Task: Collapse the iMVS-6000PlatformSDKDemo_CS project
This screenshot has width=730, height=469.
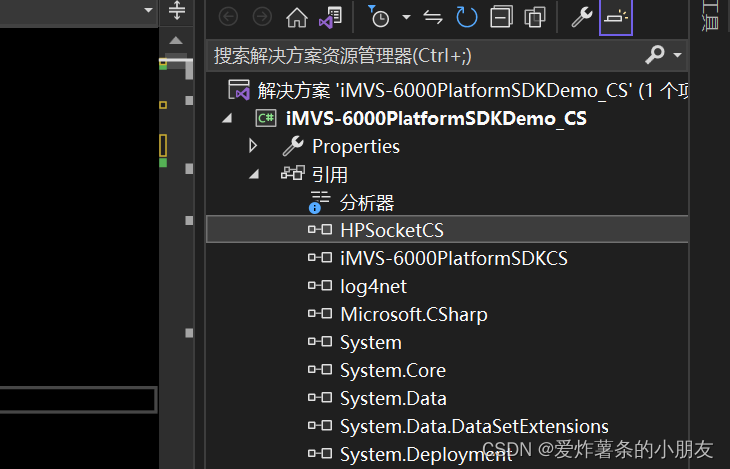Action: tap(227, 118)
